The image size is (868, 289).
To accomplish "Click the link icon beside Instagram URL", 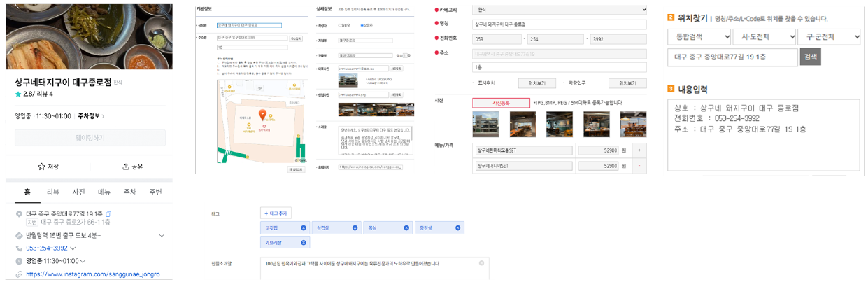I will pos(19,274).
